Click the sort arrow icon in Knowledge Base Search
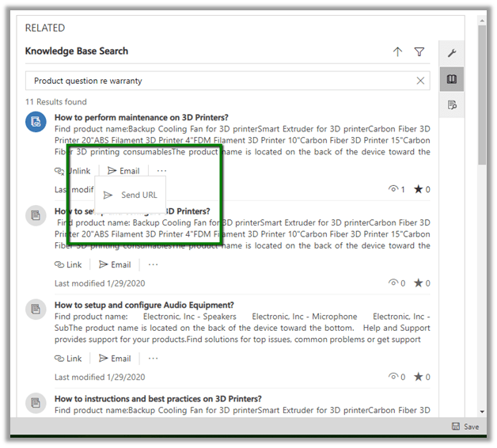The image size is (497, 448). point(397,52)
